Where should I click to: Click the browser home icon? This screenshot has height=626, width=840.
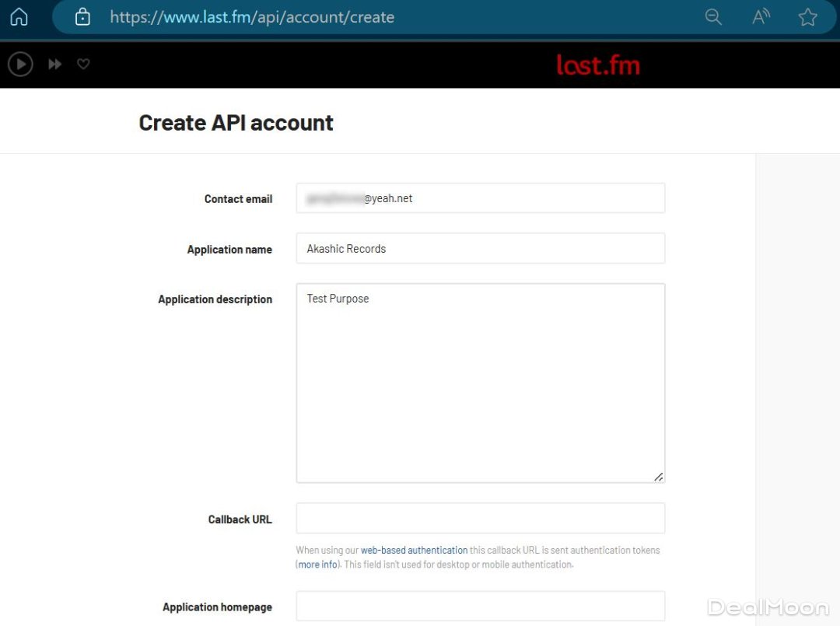click(19, 17)
